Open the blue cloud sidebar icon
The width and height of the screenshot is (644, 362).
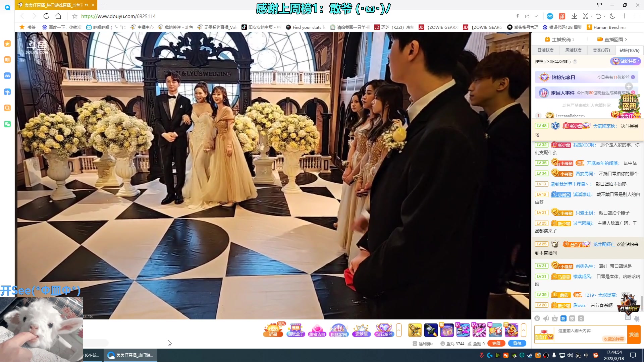(7, 76)
